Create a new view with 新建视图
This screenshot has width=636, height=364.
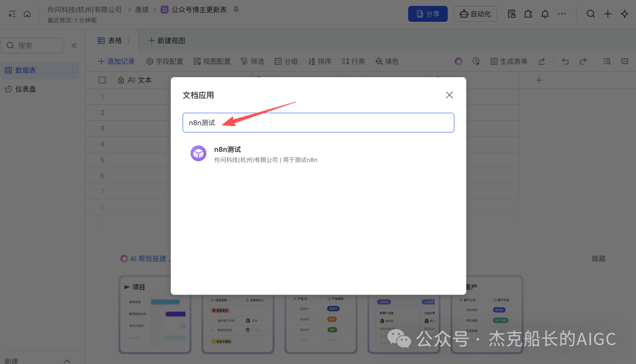167,41
